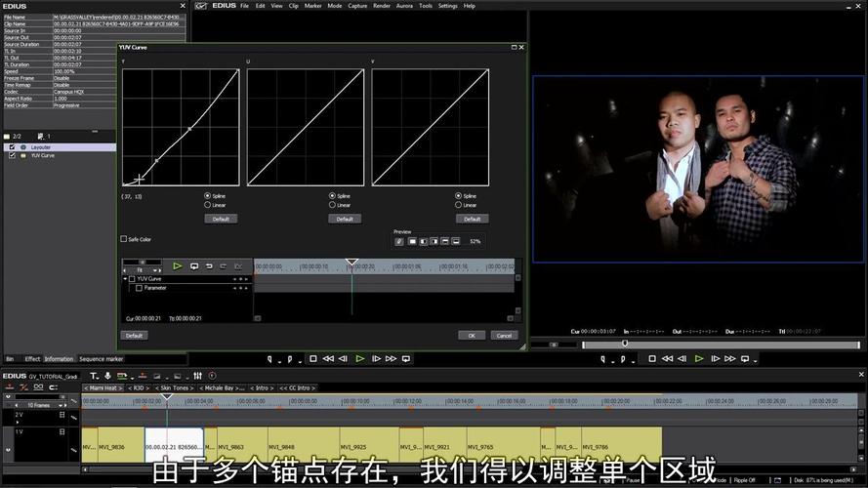Click the graph view icon in keyframe toolbar
Image resolution: width=868 pixels, height=488 pixels.
238,266
